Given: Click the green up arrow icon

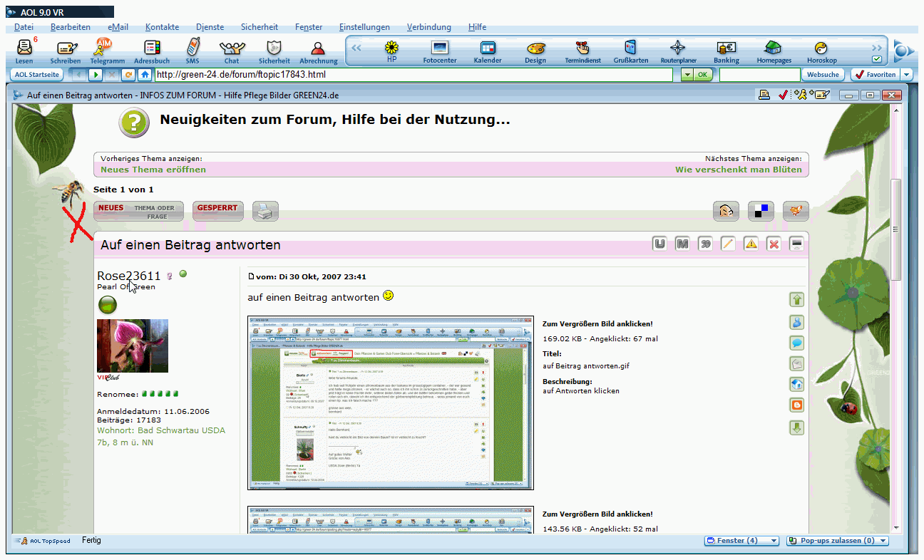Looking at the screenshot, I should 797,300.
